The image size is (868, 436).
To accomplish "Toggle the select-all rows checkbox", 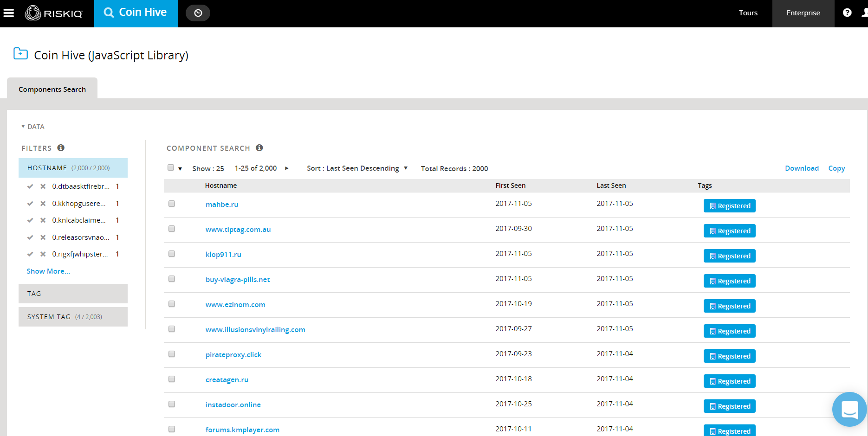I will pyautogui.click(x=171, y=168).
